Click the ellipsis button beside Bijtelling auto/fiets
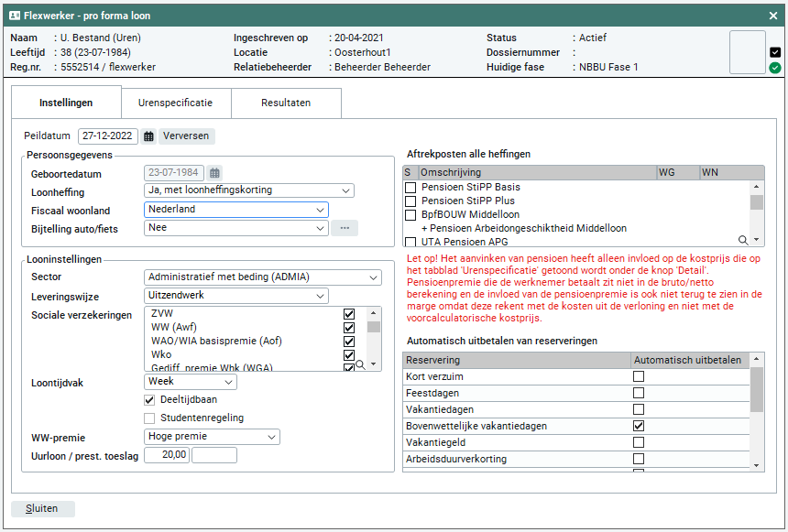This screenshot has width=788, height=532. coord(345,228)
